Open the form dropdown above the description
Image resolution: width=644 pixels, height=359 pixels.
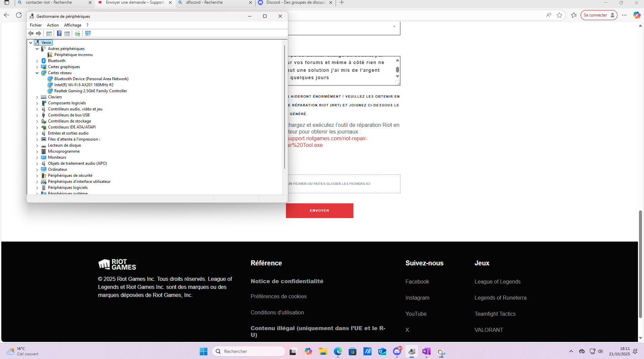click(344, 28)
